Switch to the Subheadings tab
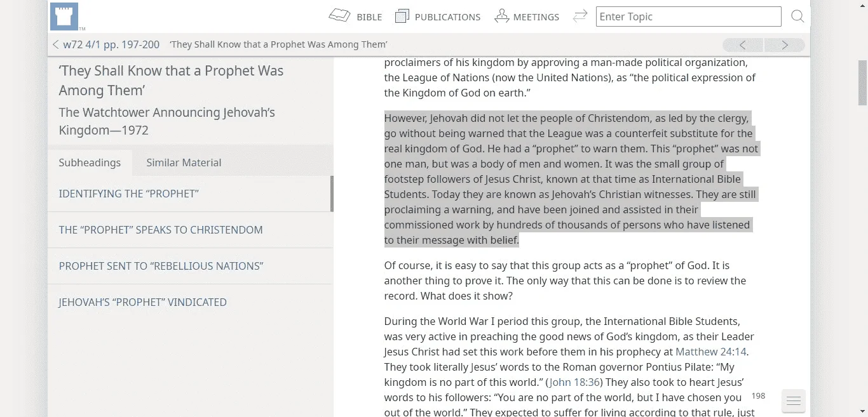868x417 pixels. click(x=90, y=162)
